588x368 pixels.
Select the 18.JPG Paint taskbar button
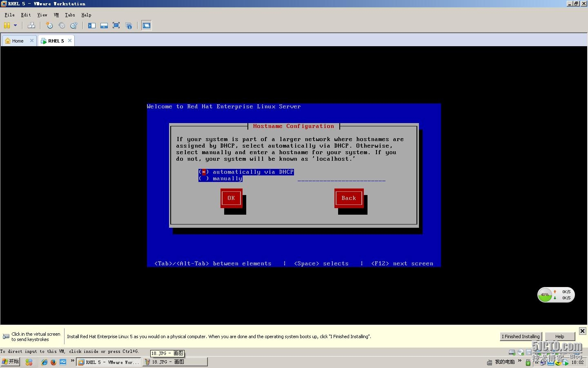(x=175, y=362)
